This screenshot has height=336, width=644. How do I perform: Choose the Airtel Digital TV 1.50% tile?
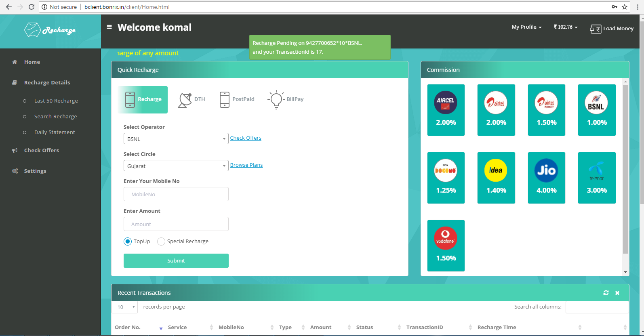[x=547, y=110]
